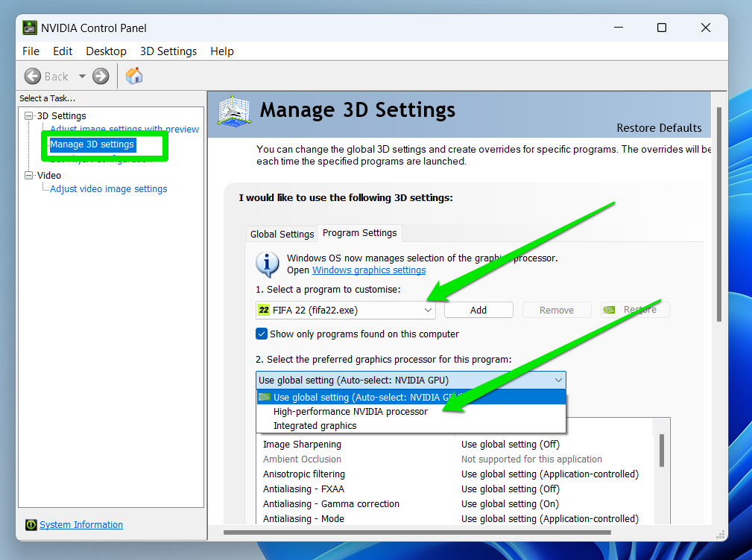This screenshot has height=560, width=752.
Task: Select Manage 3D settings in tree
Action: [92, 144]
